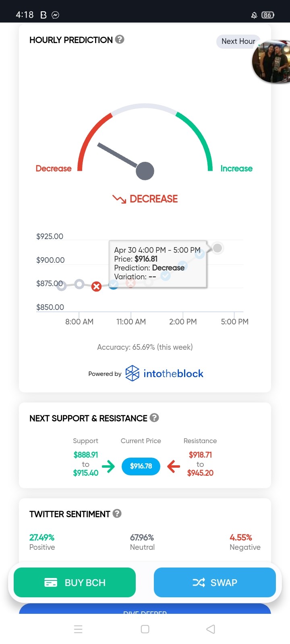Tap the SWAP button
Image resolution: width=290 pixels, height=644 pixels.
215,582
